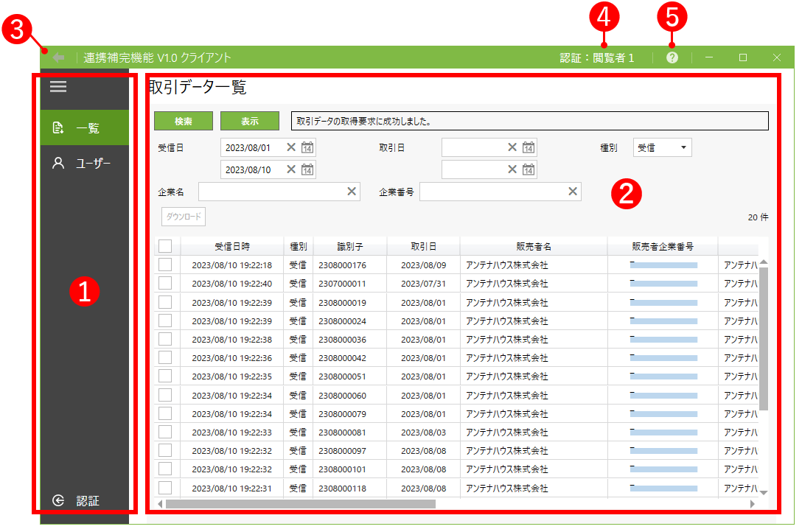802x532 pixels.
Task: Open the 種別 dropdown showing 受信
Action: [x=662, y=147]
